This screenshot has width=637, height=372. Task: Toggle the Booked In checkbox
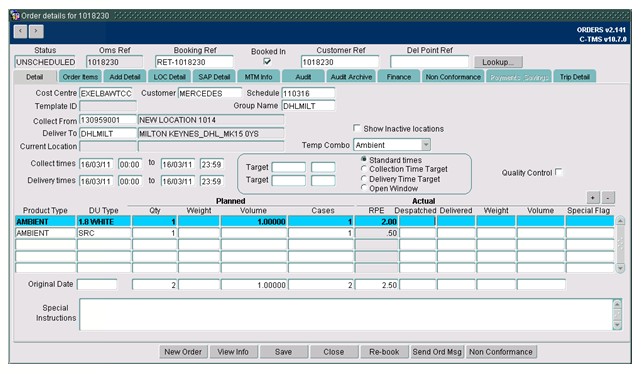point(267,61)
